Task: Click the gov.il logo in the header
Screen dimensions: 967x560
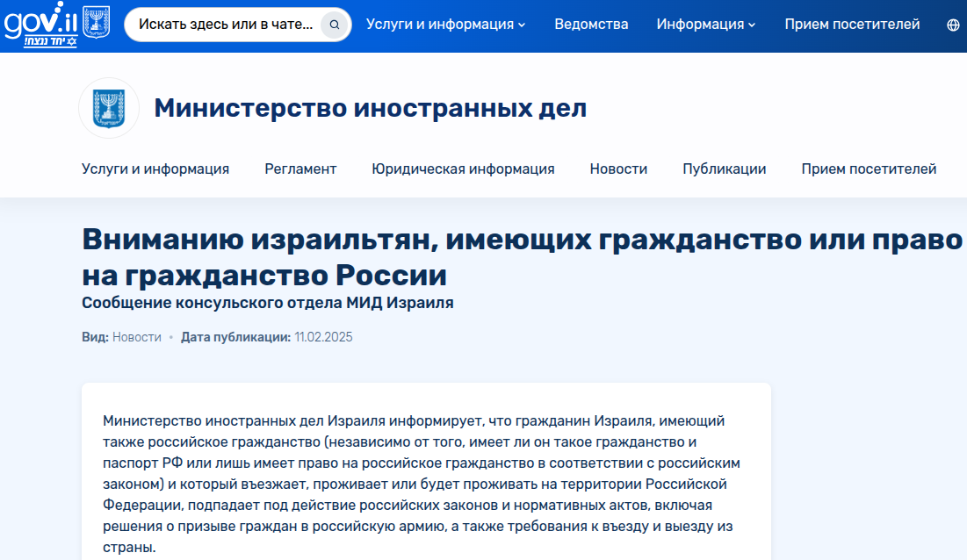Action: pyautogui.click(x=40, y=25)
